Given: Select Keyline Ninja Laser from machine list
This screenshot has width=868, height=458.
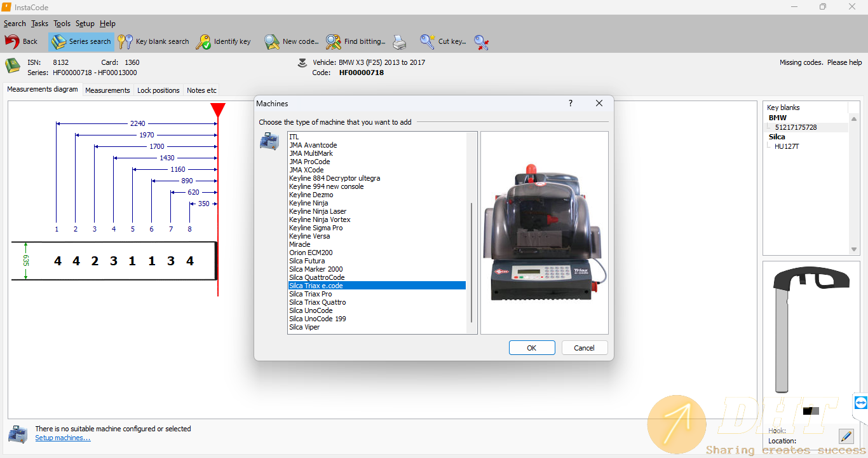Looking at the screenshot, I should pyautogui.click(x=318, y=211).
